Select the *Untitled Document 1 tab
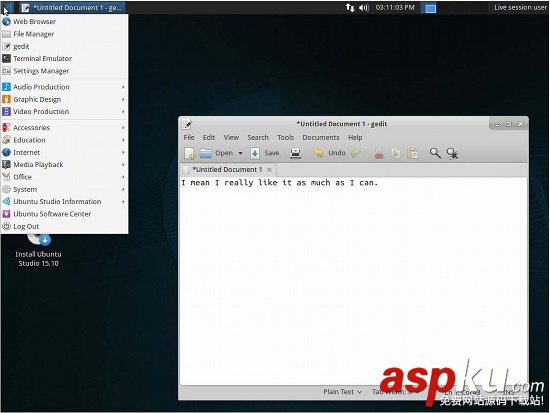This screenshot has width=550, height=413. [x=227, y=169]
